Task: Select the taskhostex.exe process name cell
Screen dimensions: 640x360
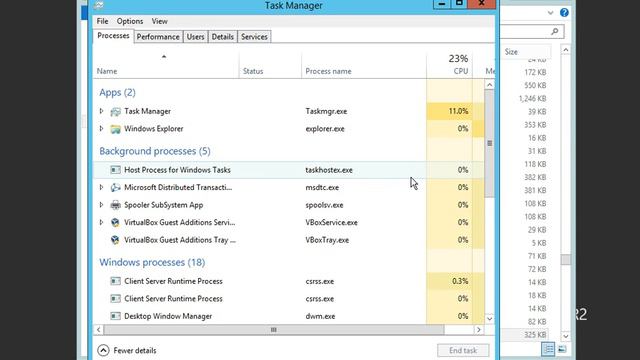Action: click(x=329, y=170)
